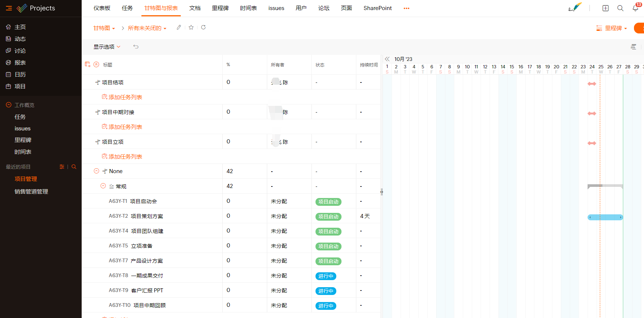Open the 甘特图 view dropdown

tap(104, 28)
